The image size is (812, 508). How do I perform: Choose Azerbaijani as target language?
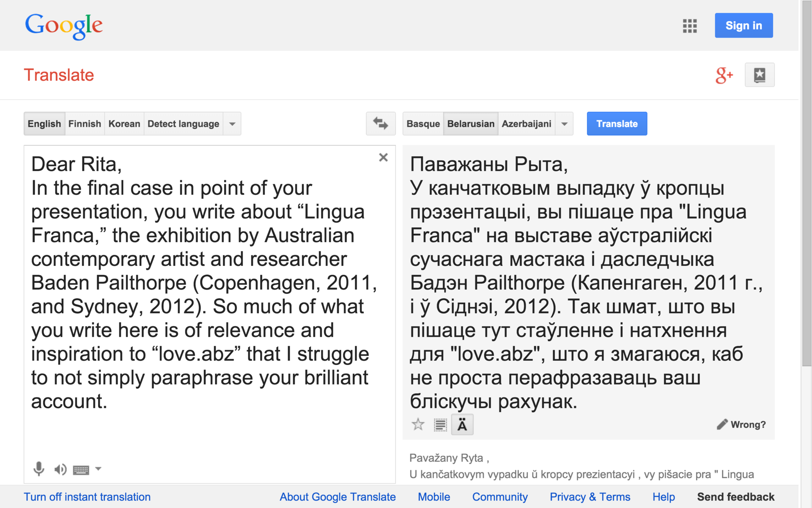pos(526,124)
